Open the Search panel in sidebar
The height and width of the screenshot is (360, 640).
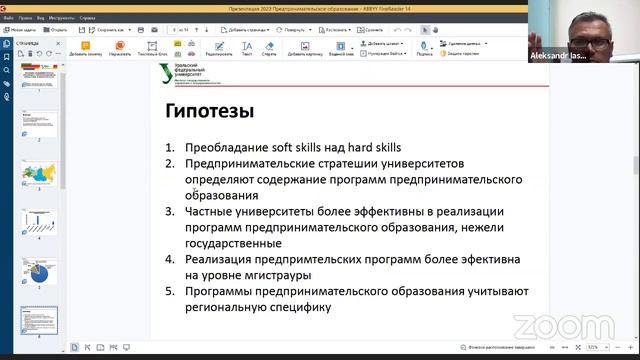point(7,70)
